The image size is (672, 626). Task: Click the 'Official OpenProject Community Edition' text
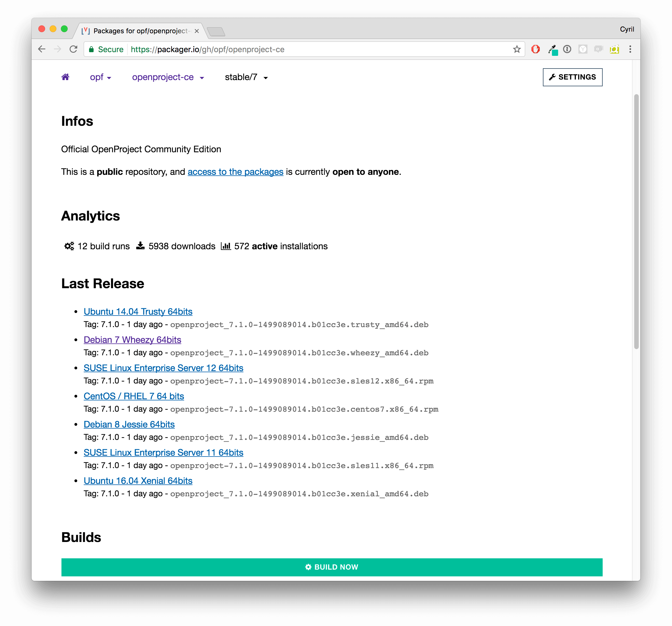click(x=141, y=149)
